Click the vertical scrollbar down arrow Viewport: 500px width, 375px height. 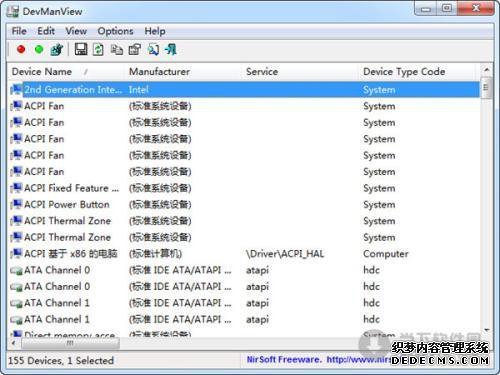click(x=487, y=330)
